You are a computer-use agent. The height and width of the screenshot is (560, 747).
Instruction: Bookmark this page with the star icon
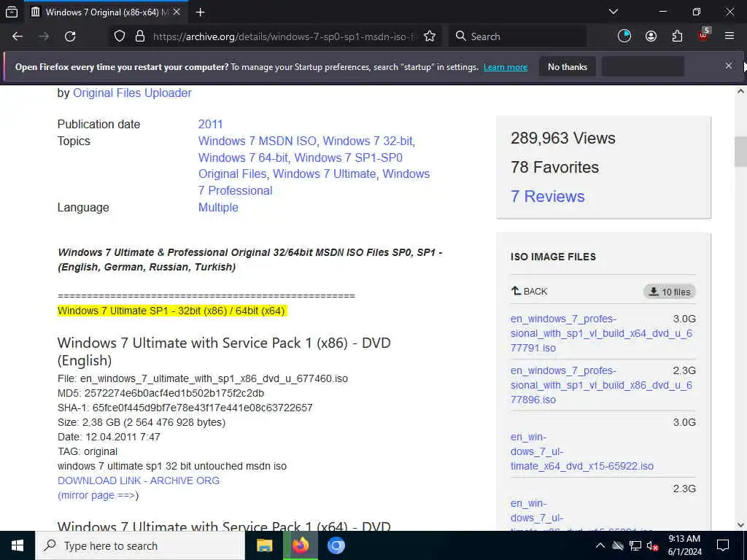tap(429, 36)
